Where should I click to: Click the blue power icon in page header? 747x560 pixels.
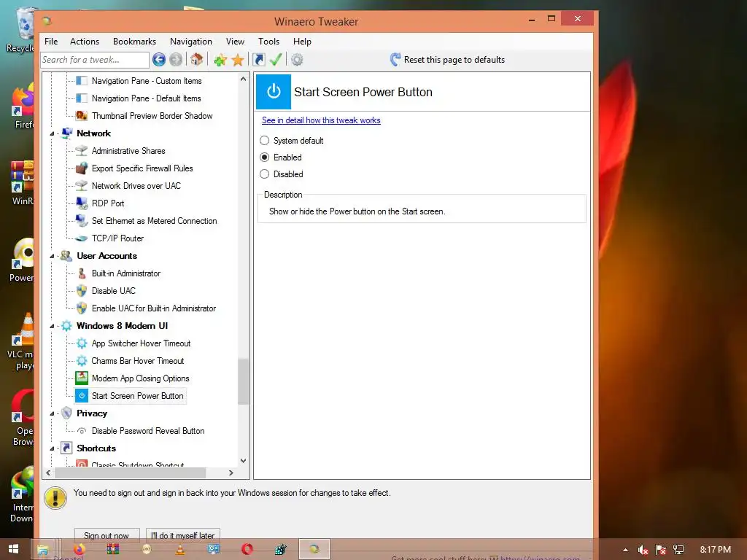coord(274,91)
